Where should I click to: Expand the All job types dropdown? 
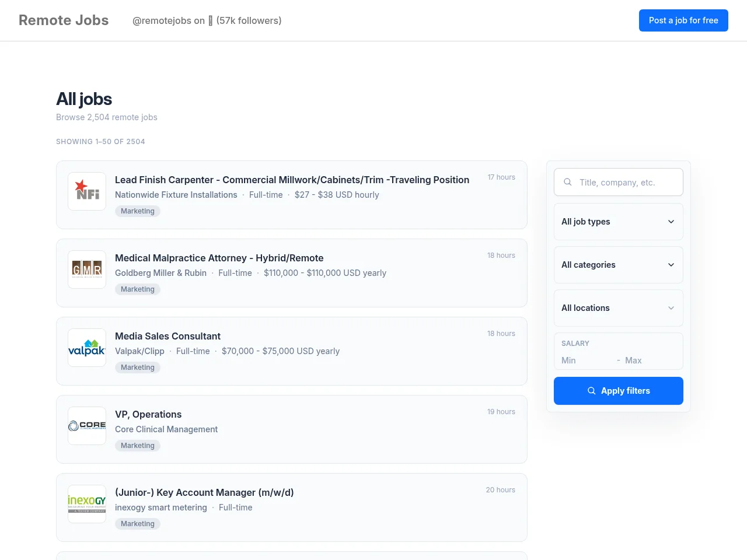619,222
